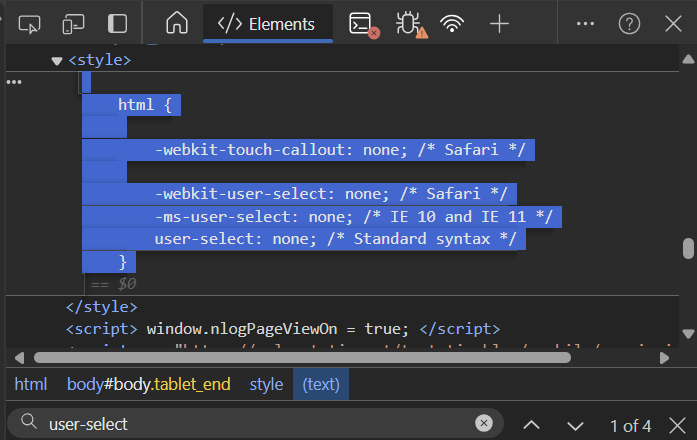This screenshot has width=697, height=440.
Task: Click the 'html {' text line
Action: [x=144, y=105]
